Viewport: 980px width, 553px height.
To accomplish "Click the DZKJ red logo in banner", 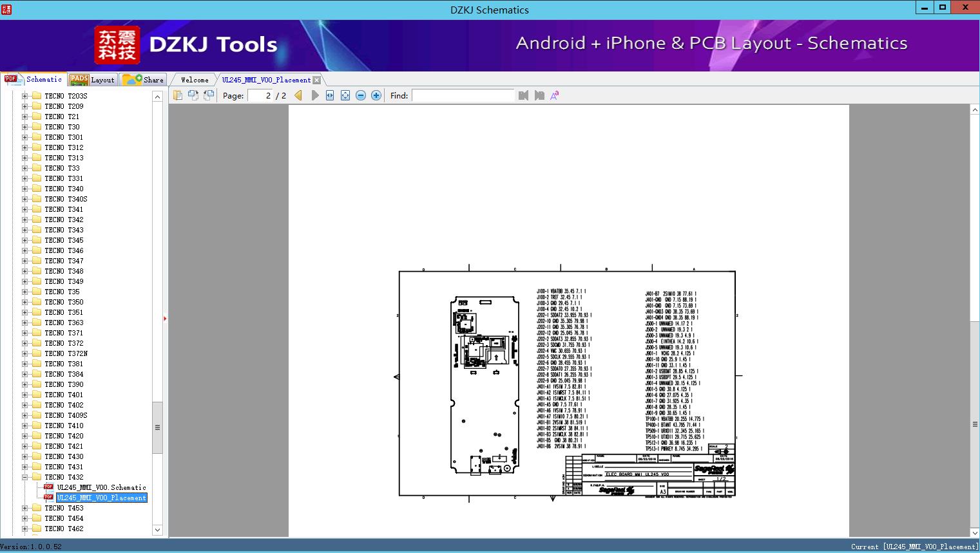I will [117, 45].
